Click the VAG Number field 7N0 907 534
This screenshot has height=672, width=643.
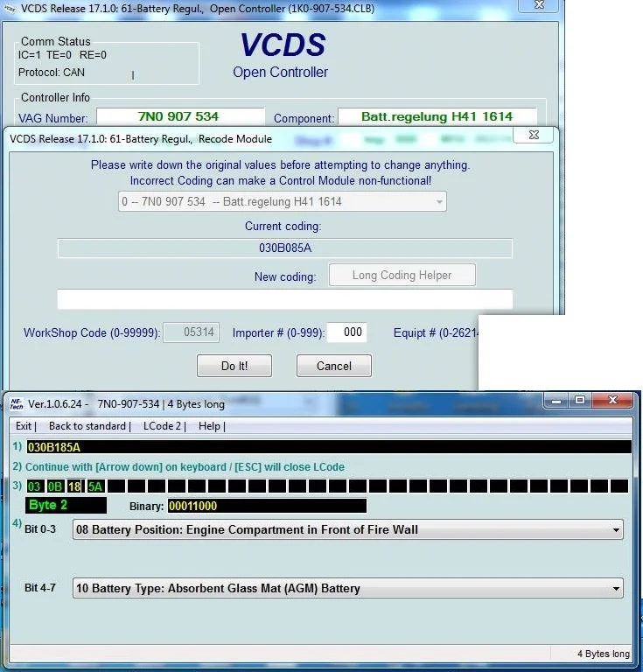tap(180, 116)
